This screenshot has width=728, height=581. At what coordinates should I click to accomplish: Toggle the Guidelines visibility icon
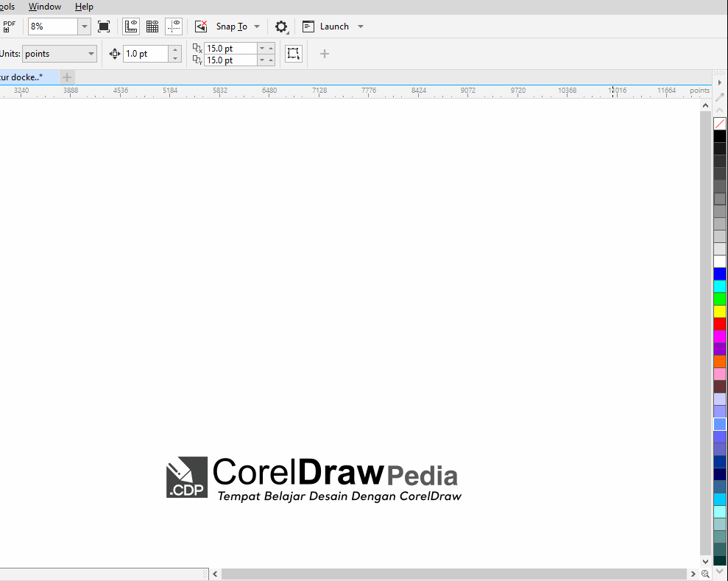(174, 26)
